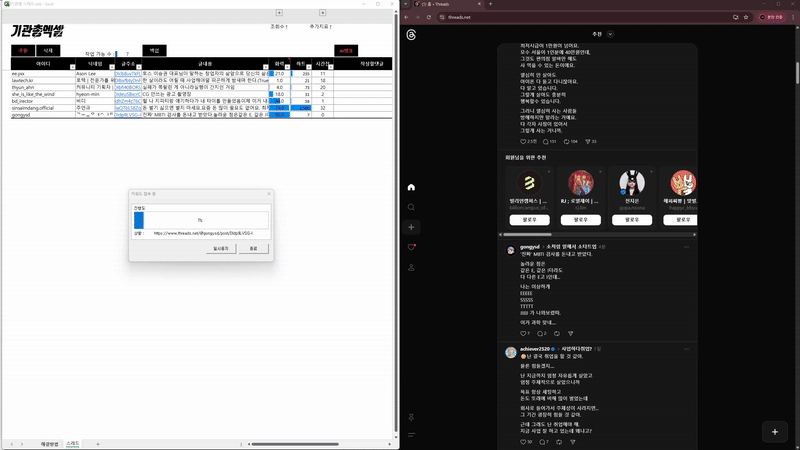Open the top post's 151 comments
The width and height of the screenshot is (800, 450).
546,141
